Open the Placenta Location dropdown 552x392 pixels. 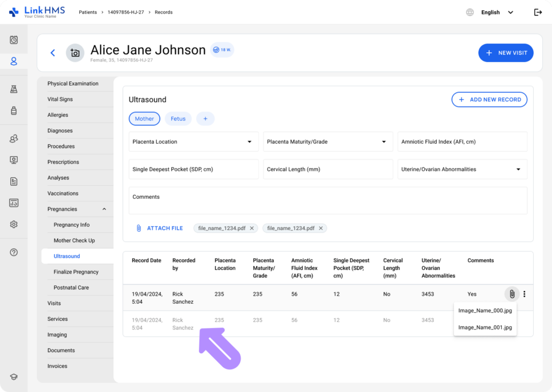point(193,142)
